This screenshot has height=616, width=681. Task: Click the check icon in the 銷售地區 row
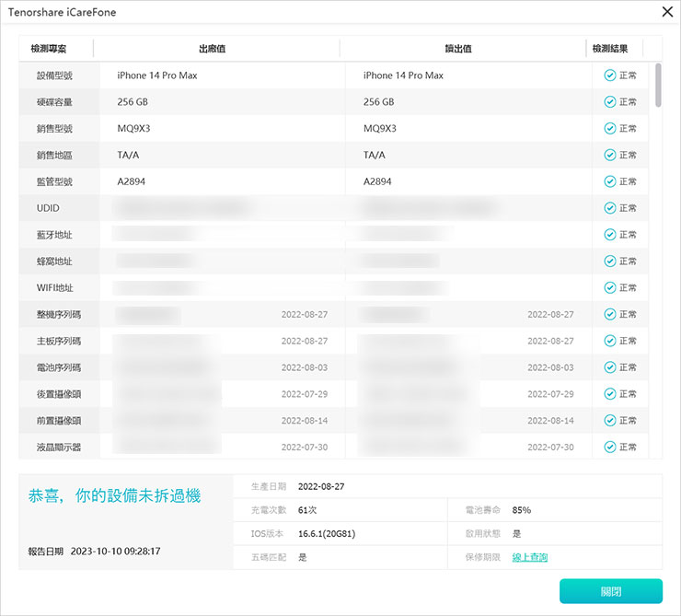coord(610,155)
